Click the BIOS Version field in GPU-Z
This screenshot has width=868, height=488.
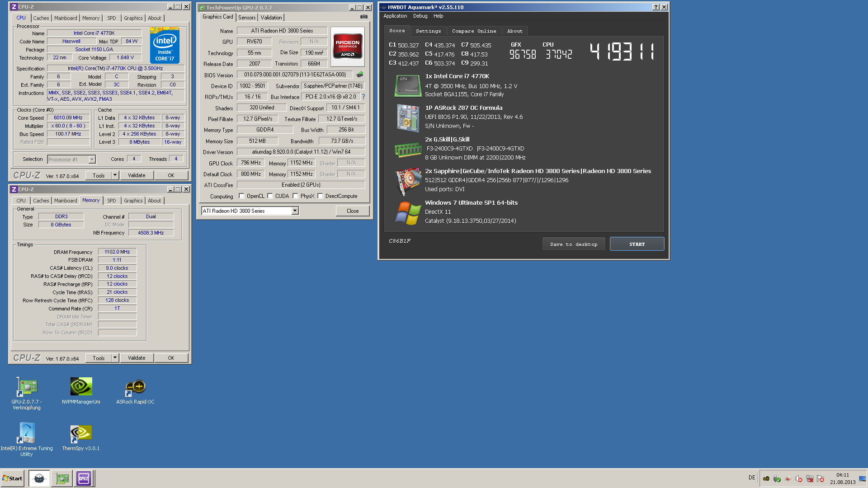click(295, 75)
